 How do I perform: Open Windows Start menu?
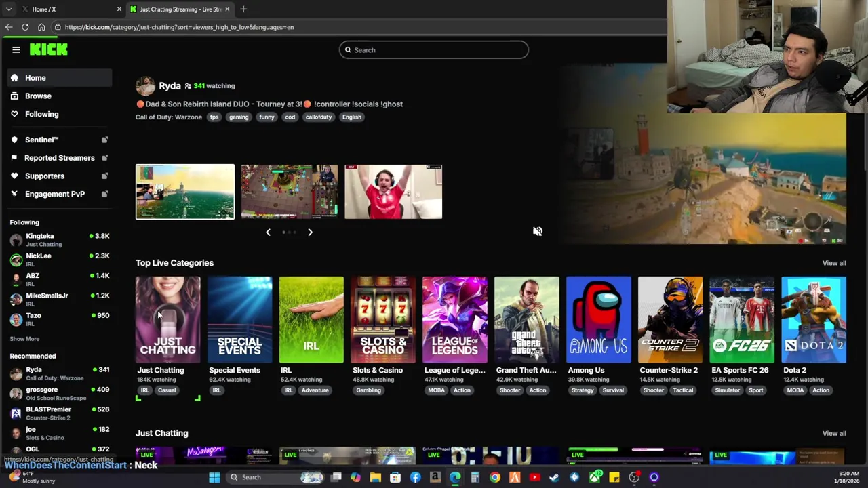coord(214,477)
